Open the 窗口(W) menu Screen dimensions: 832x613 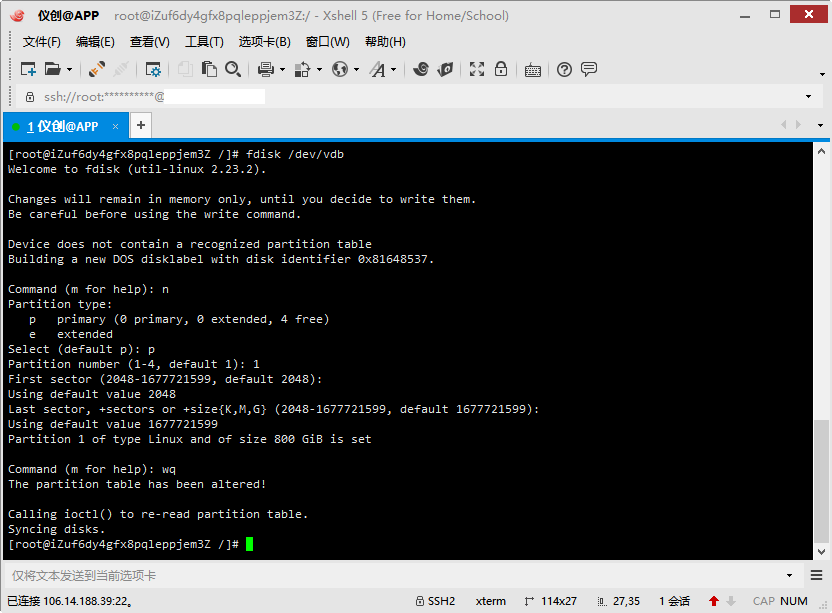(x=327, y=42)
